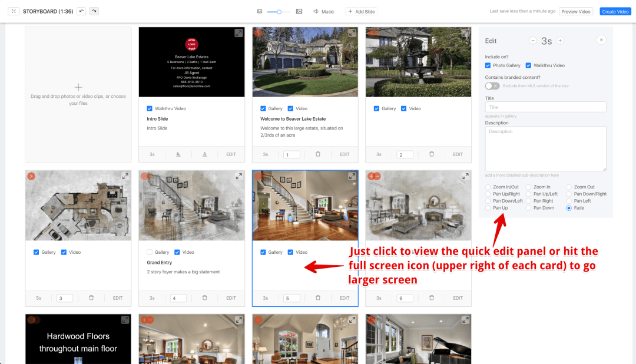Select the piano room photo thumbnail
This screenshot has width=636, height=364.
pyautogui.click(x=418, y=339)
